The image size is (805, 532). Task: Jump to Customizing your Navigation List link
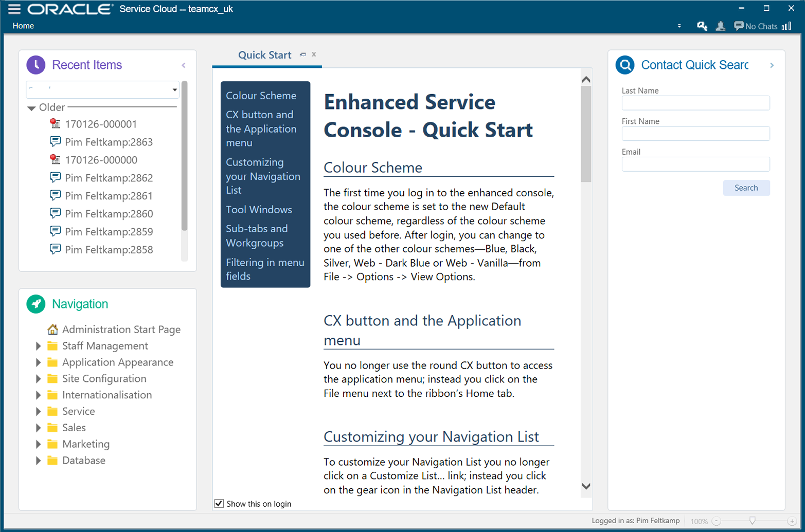[x=263, y=176]
